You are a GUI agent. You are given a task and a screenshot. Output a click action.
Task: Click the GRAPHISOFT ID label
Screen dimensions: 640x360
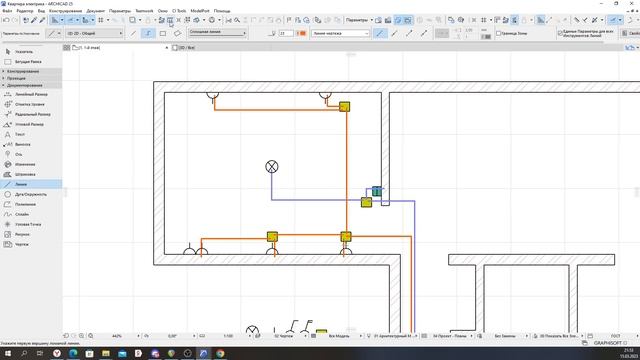click(x=610, y=343)
